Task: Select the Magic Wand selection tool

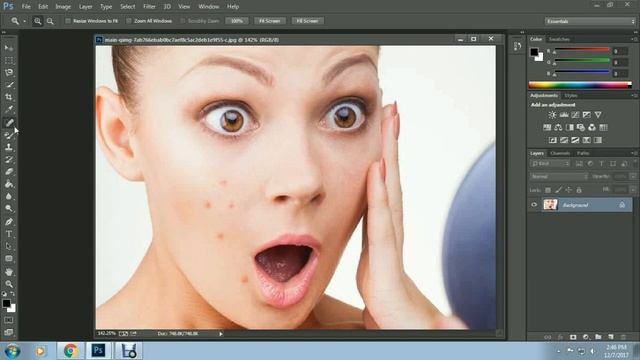Action: 9,85
